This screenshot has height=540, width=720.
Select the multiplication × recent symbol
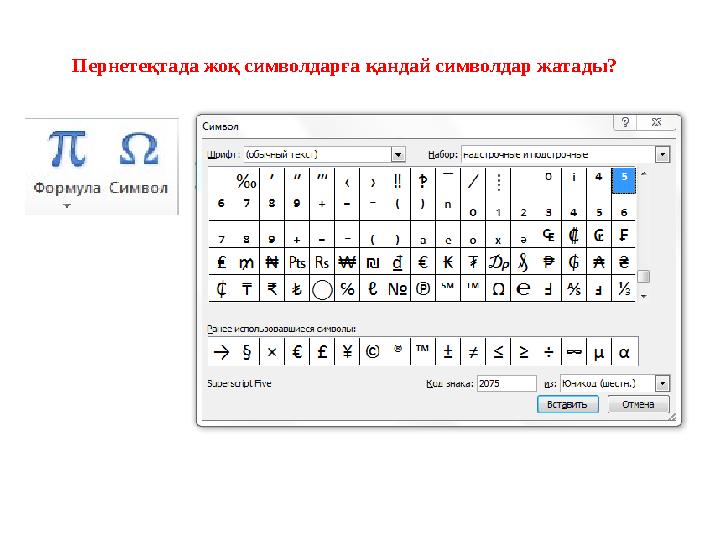tap(272, 352)
